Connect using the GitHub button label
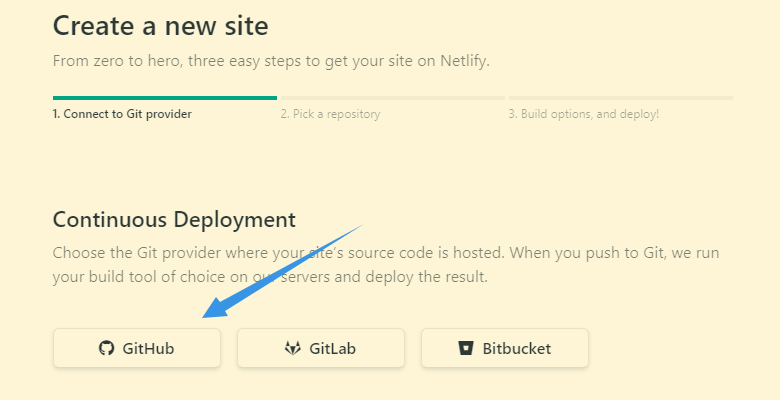The width and height of the screenshot is (780, 400). [148, 349]
